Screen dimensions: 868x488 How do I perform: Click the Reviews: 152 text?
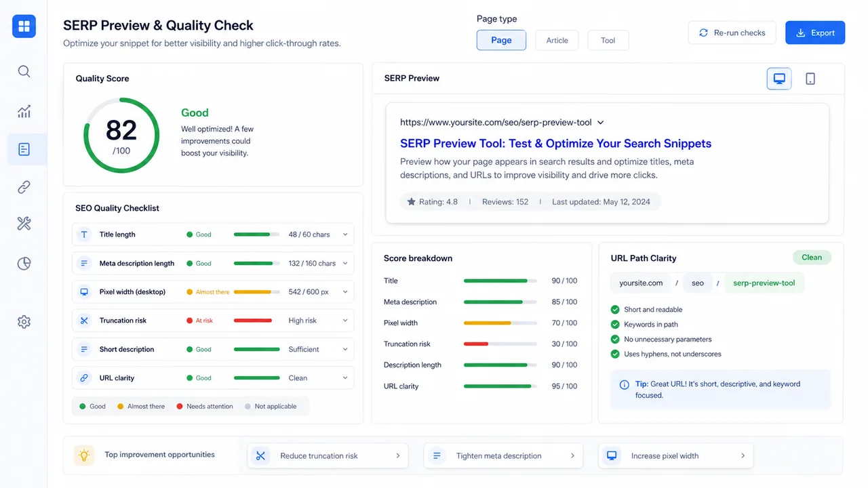505,202
